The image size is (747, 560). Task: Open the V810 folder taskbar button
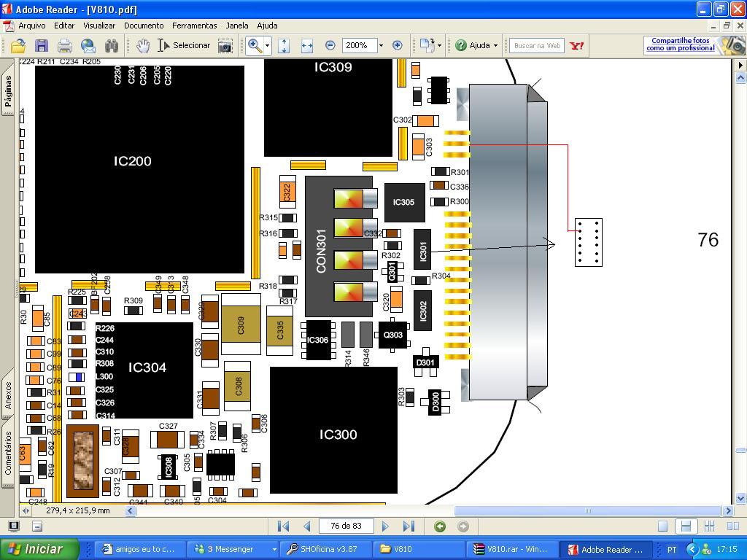pos(418,549)
